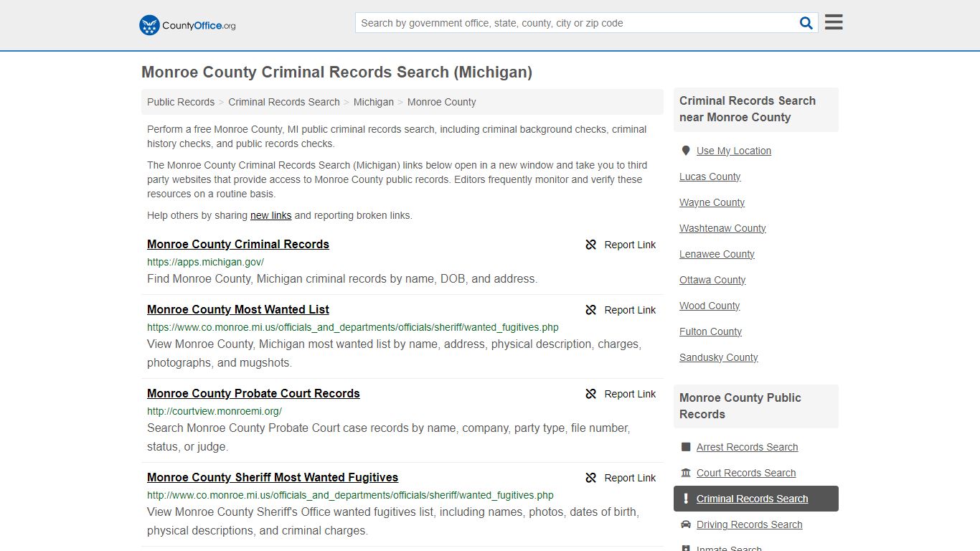Click the CountyOffice.org logo

pyautogui.click(x=187, y=25)
